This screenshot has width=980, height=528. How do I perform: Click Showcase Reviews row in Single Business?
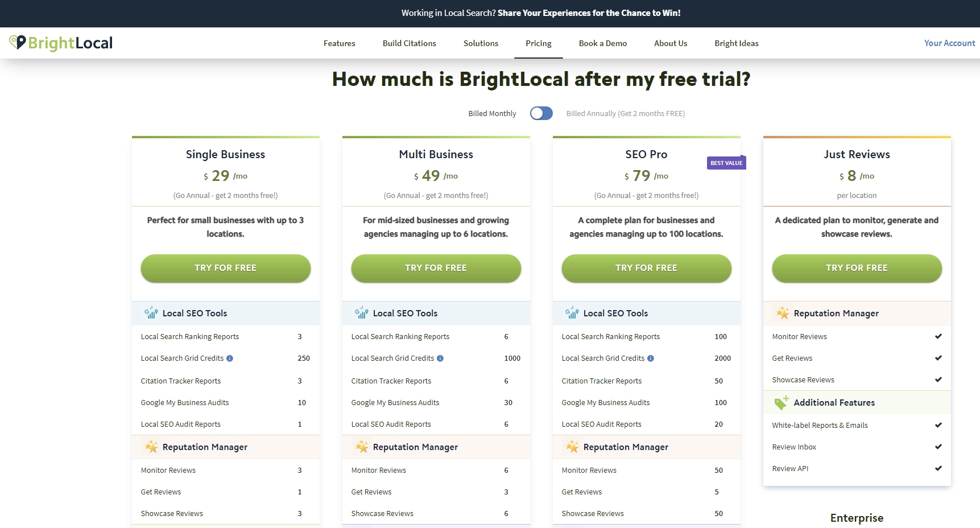coord(226,514)
